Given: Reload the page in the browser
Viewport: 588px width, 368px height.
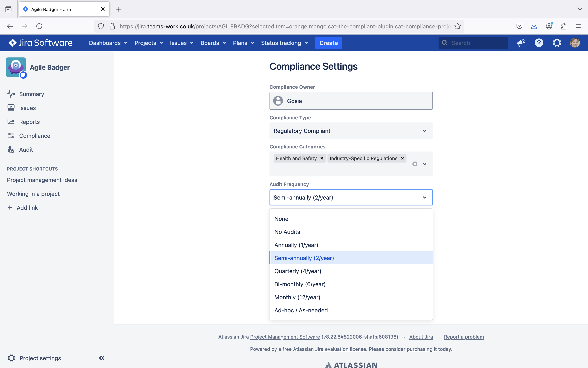Looking at the screenshot, I should pyautogui.click(x=39, y=26).
